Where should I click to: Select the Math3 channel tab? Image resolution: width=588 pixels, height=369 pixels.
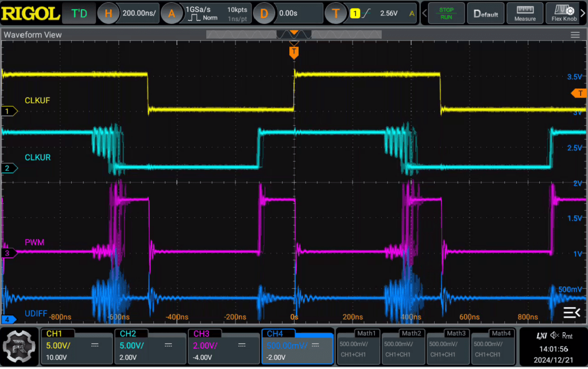tap(456, 333)
